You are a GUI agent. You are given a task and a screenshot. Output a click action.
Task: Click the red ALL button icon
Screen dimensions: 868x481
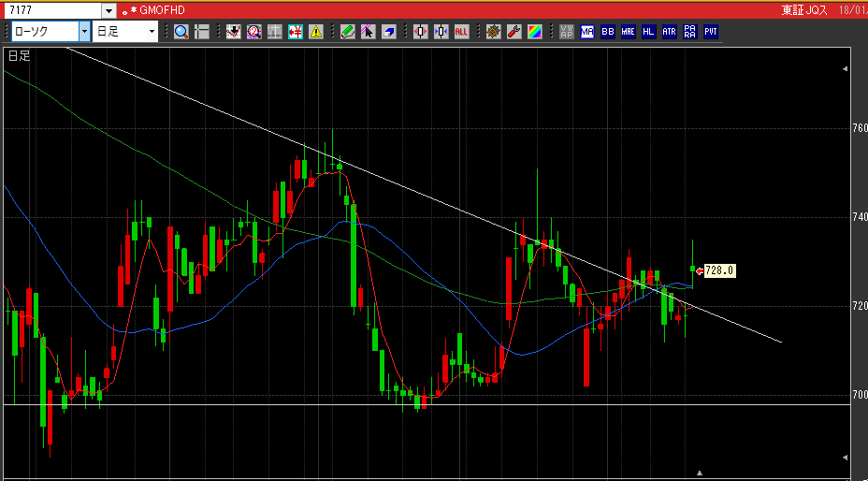[461, 32]
